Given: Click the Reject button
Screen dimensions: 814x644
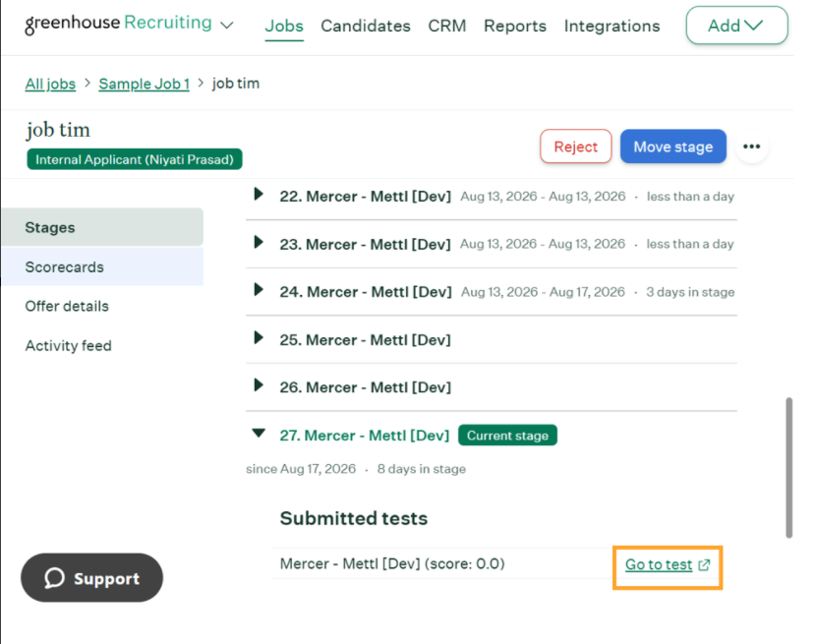Looking at the screenshot, I should [x=576, y=146].
